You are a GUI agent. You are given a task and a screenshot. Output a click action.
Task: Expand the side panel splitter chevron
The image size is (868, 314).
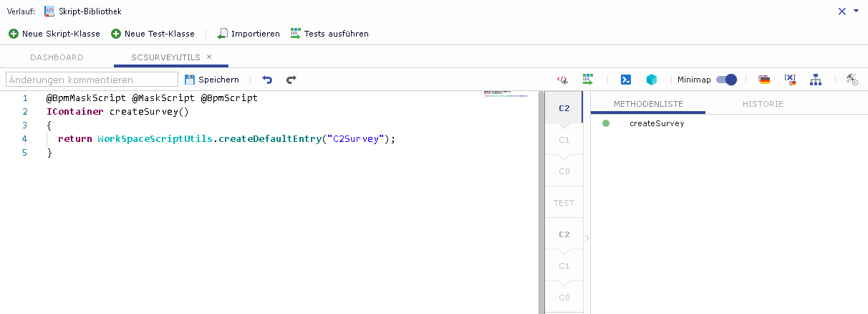[x=587, y=238]
